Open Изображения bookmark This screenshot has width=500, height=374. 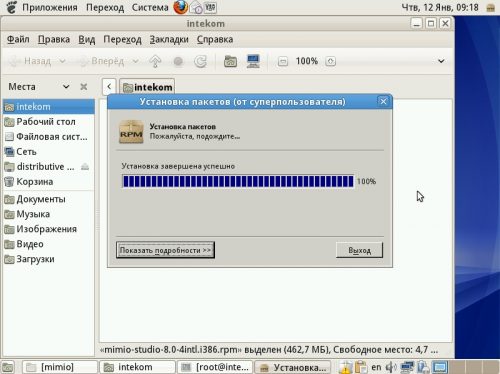tap(49, 229)
